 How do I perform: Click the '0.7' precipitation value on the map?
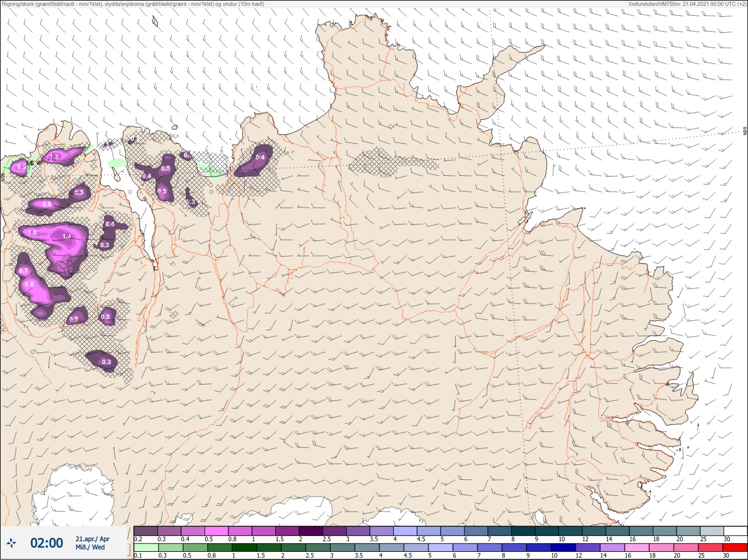point(23,271)
